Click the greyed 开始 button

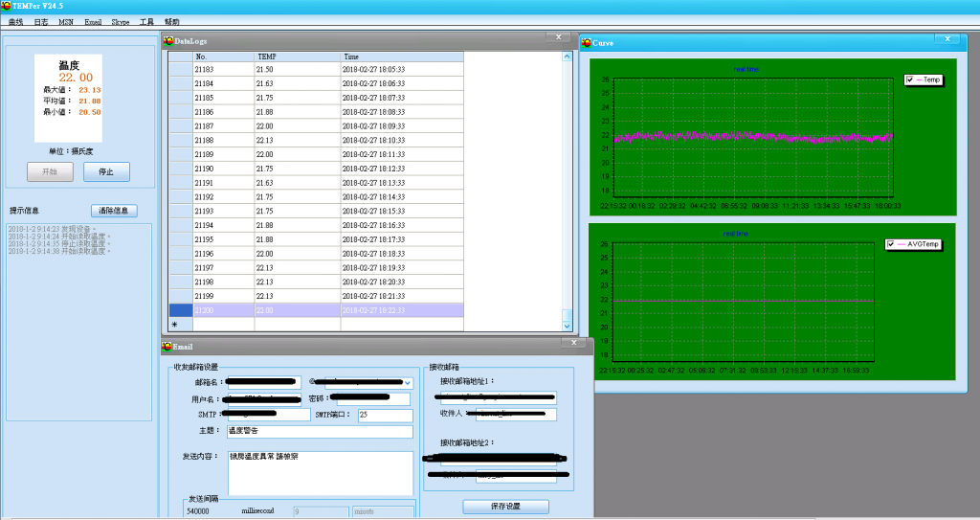pos(50,171)
